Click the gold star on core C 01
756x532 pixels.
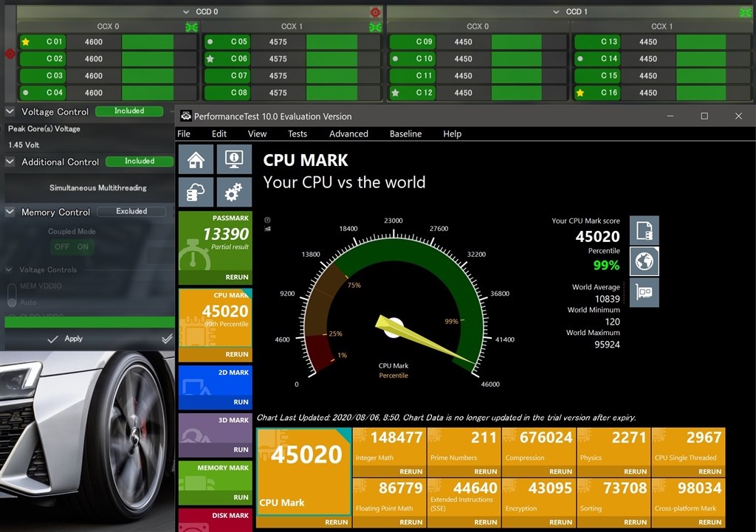tap(26, 42)
